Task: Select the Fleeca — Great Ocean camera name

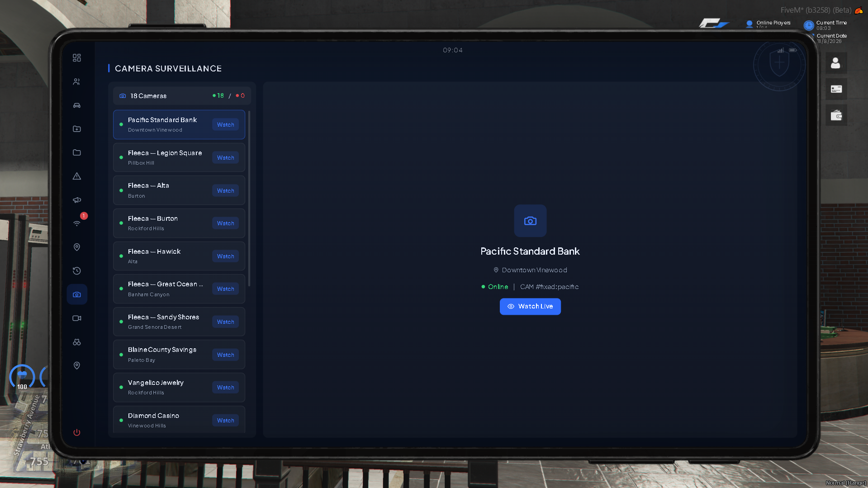Action: 166,284
